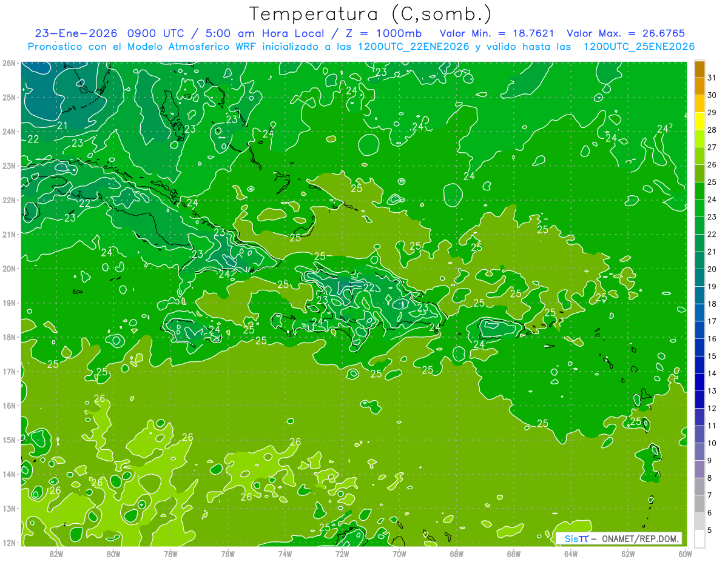Click the purple swatch between 8 and 9
The image size is (728, 562).
point(699,469)
